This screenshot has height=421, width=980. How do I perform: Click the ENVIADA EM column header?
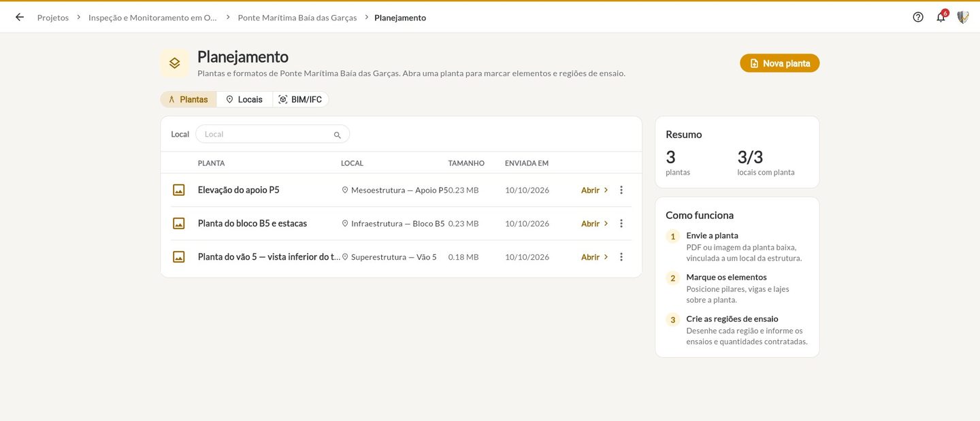click(x=527, y=163)
